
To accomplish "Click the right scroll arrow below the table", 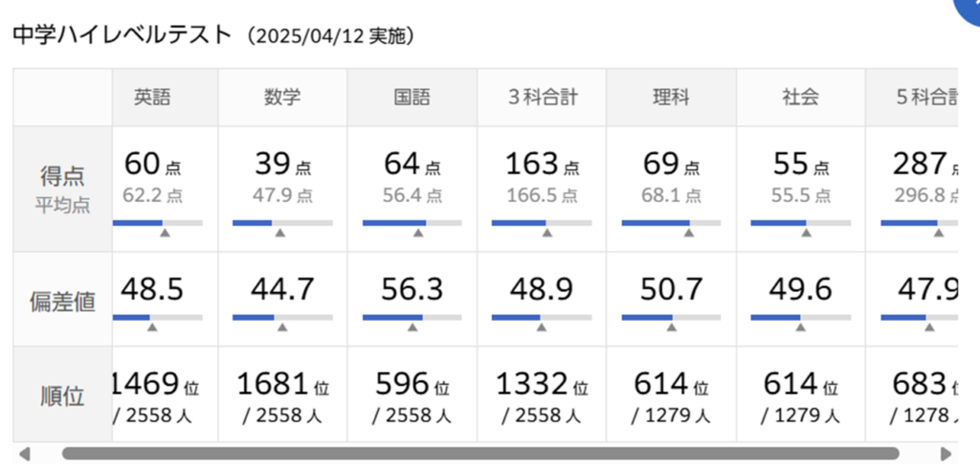I will (946, 454).
